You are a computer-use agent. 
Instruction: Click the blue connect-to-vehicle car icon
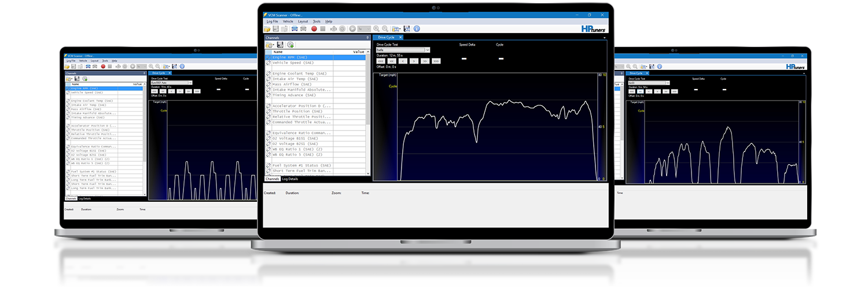click(295, 28)
